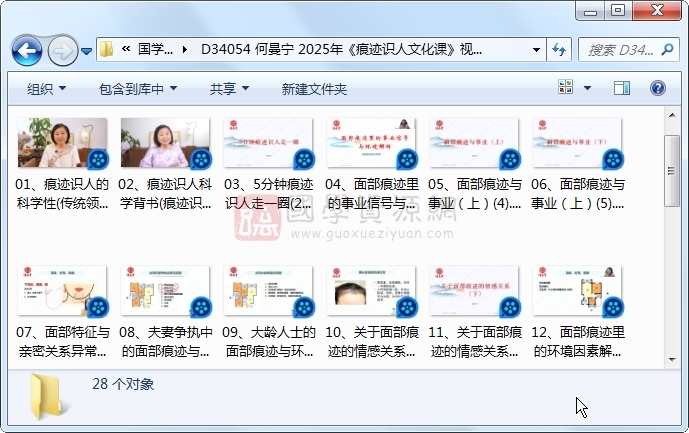Image resolution: width=689 pixels, height=433 pixels.
Task: Open the 组织 menu
Action: [x=47, y=89]
